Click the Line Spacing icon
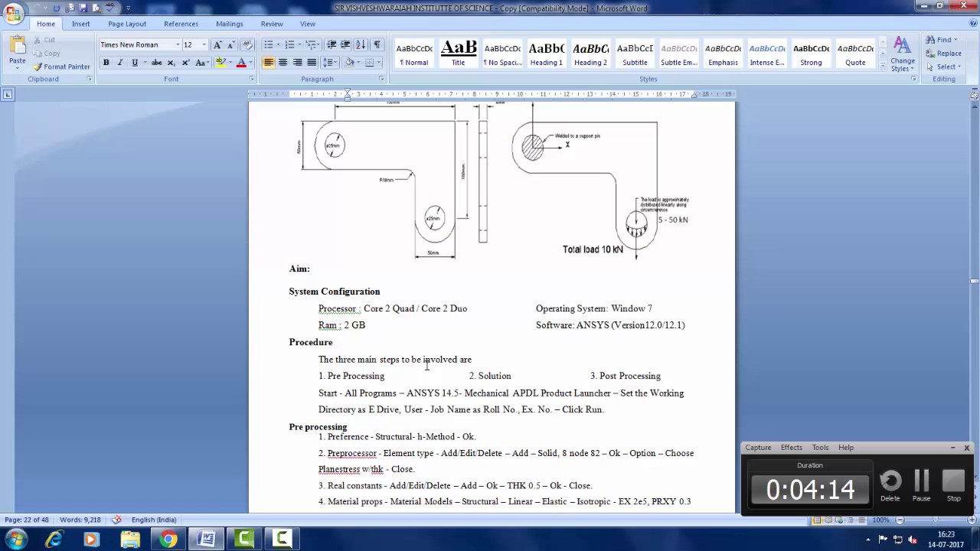980x551 pixels. (x=329, y=62)
